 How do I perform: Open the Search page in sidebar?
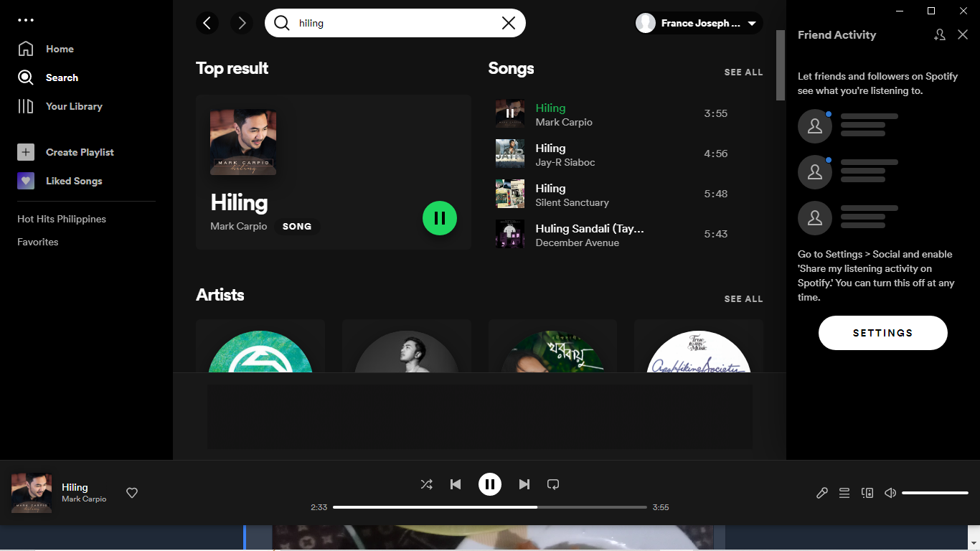pos(48,77)
